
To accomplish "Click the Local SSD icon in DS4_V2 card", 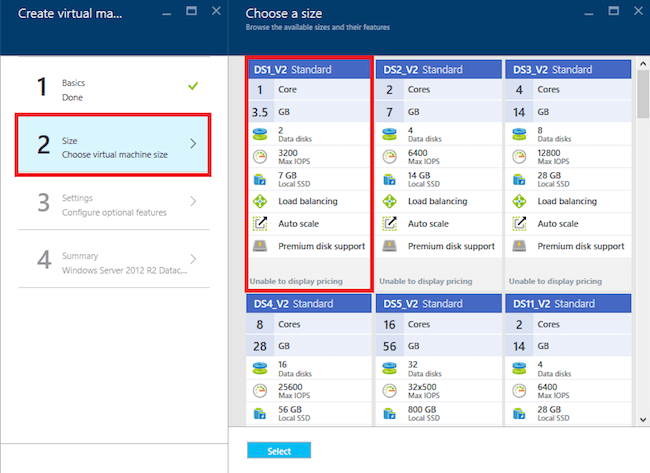I will point(260,413).
